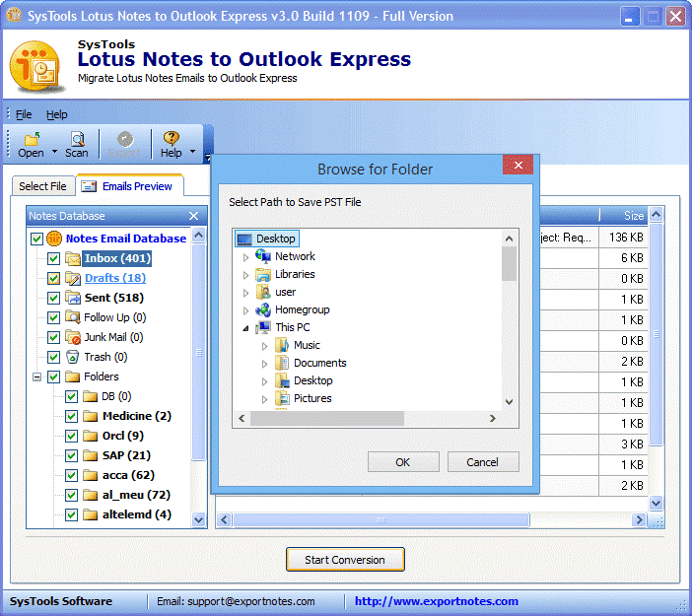Image resolution: width=692 pixels, height=616 pixels.
Task: Switch to the Emails Preview tab
Action: (131, 186)
